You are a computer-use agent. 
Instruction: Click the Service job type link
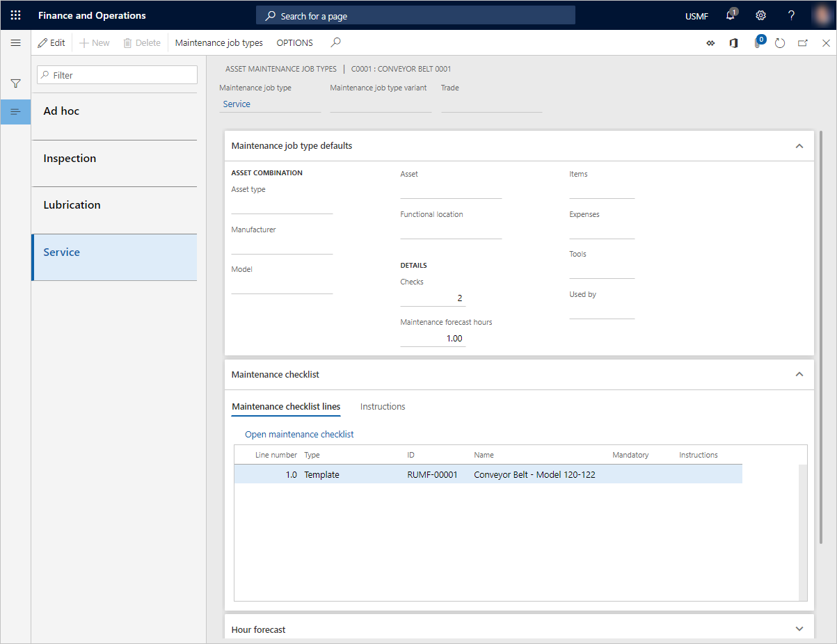coord(237,104)
